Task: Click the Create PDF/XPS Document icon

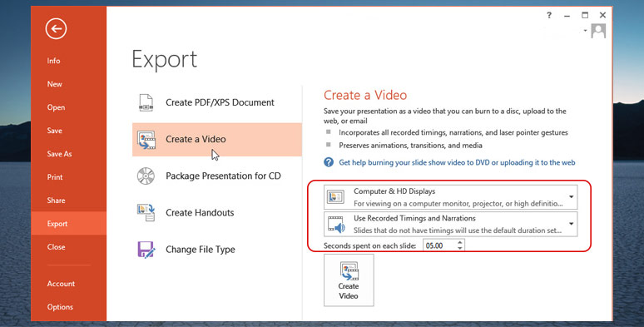Action: coord(146,102)
